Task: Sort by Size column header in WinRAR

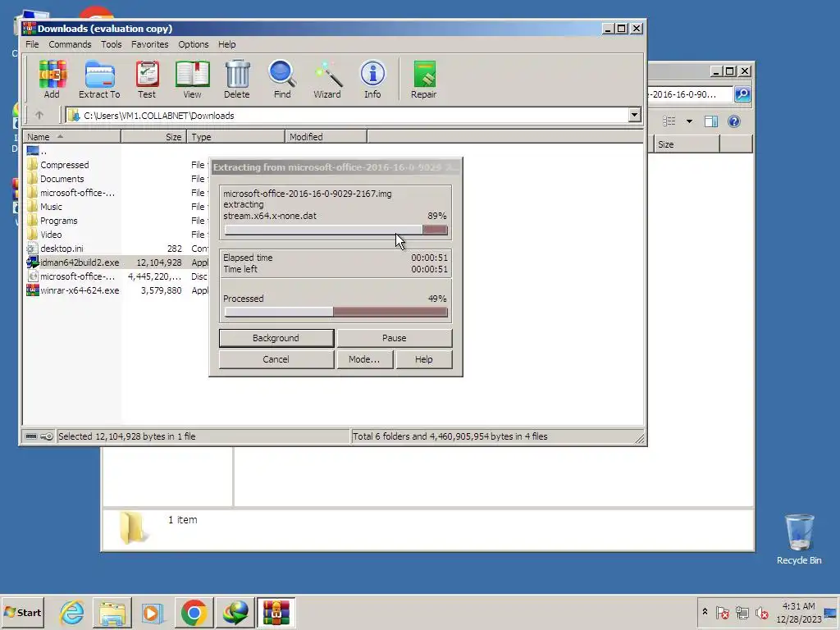Action: 153,137
